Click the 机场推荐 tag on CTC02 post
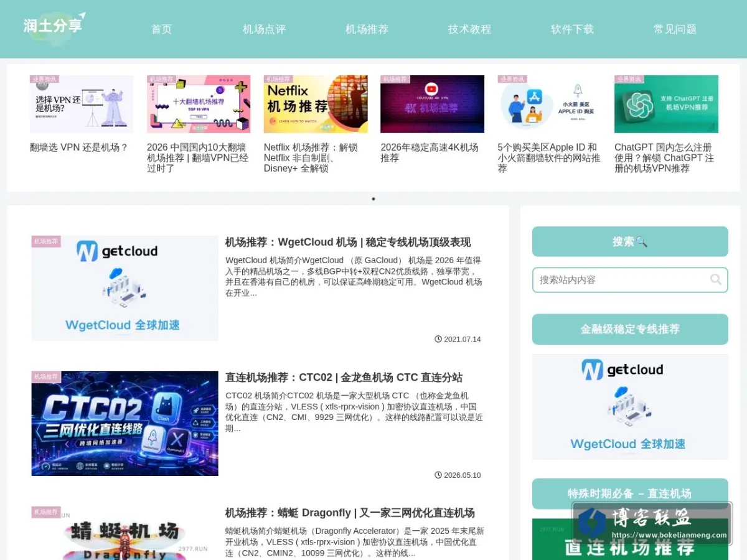The width and height of the screenshot is (747, 560). (x=46, y=377)
